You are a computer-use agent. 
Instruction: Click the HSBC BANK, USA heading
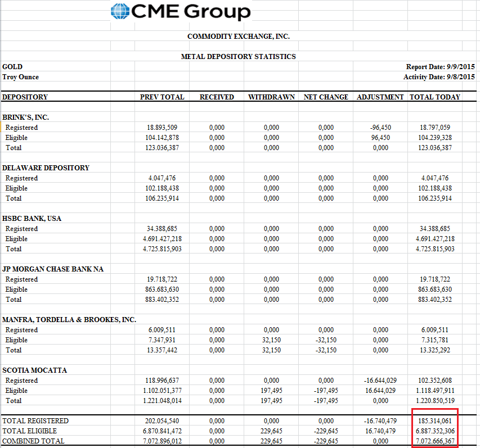pos(32,219)
